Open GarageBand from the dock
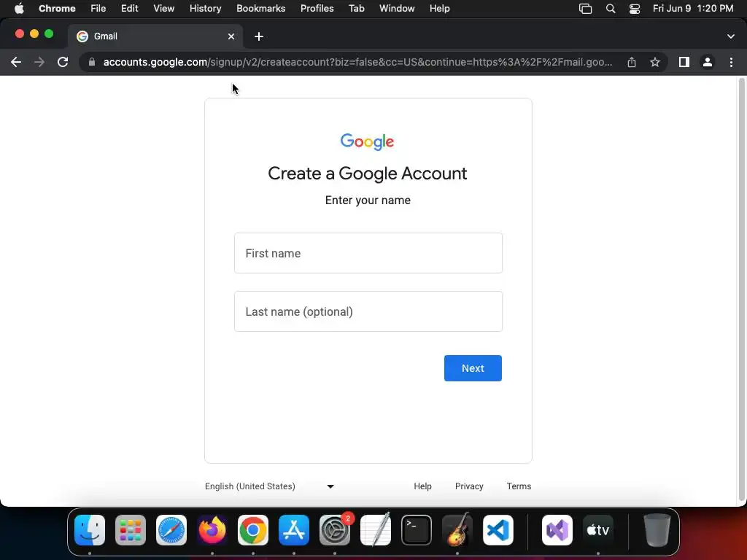 pyautogui.click(x=457, y=530)
